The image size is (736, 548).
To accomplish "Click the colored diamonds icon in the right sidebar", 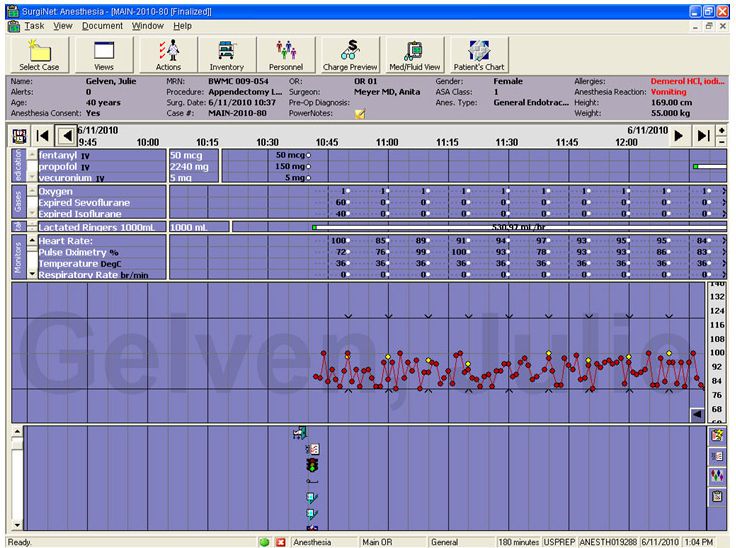I will pyautogui.click(x=717, y=476).
